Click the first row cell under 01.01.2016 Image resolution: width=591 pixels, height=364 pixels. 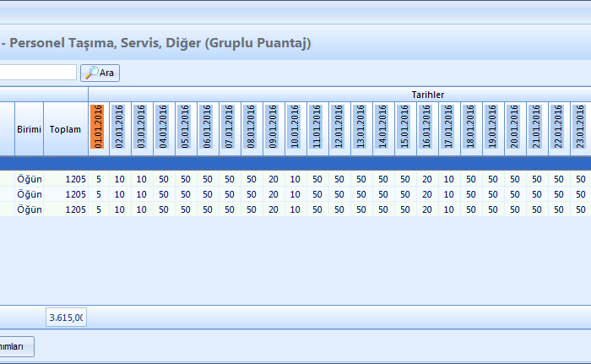(99, 179)
